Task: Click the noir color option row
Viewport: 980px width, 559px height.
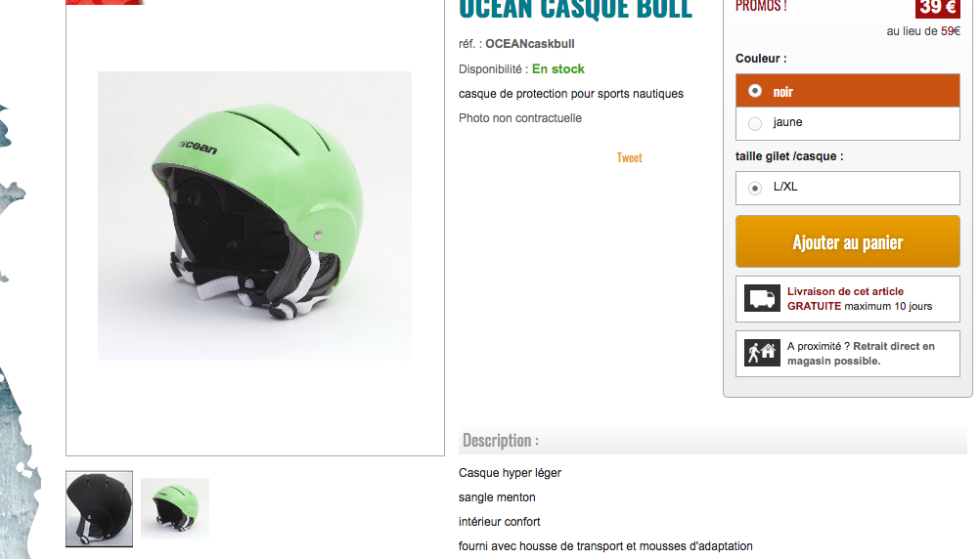Action: tap(848, 91)
